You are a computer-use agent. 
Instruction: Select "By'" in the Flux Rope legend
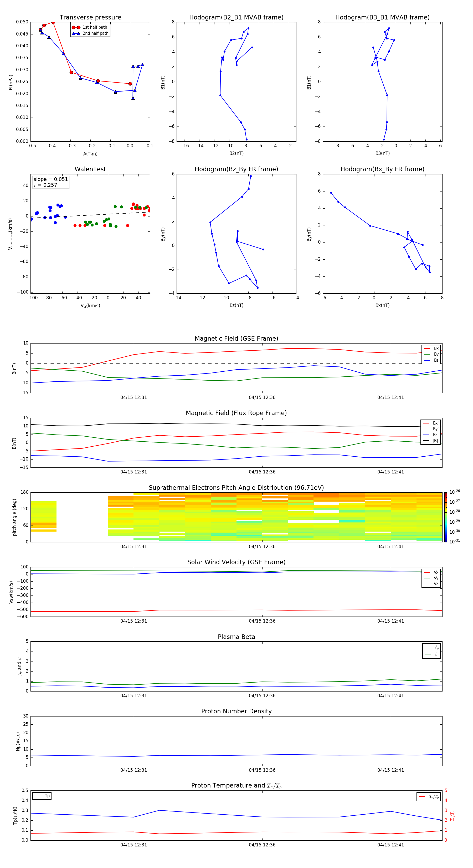pyautogui.click(x=431, y=429)
